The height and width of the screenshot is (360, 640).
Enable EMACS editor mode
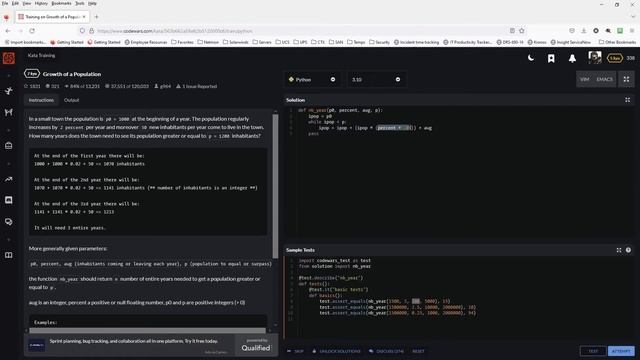tap(604, 79)
